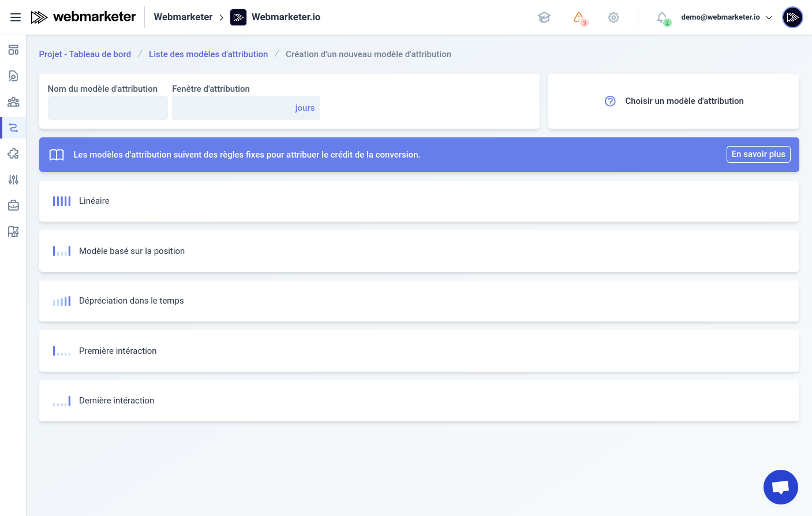The image size is (812, 516).
Task: Click the Création d'un nouveau modèle breadcrumb
Action: [368, 54]
